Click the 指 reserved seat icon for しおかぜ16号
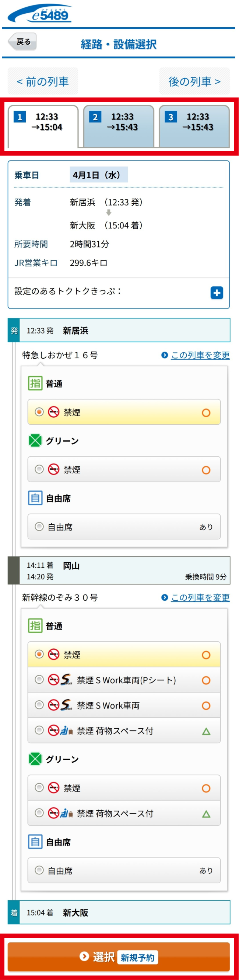 tap(35, 383)
